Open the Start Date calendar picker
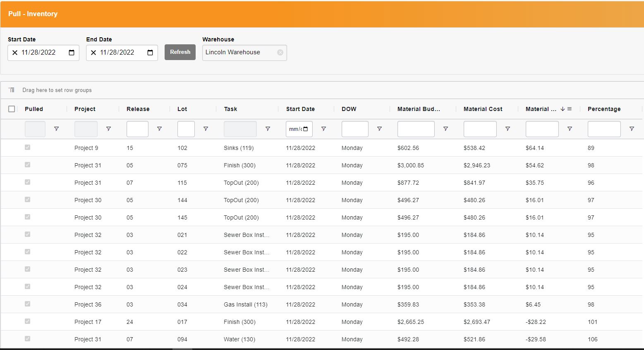The width and height of the screenshot is (644, 350). pos(72,53)
